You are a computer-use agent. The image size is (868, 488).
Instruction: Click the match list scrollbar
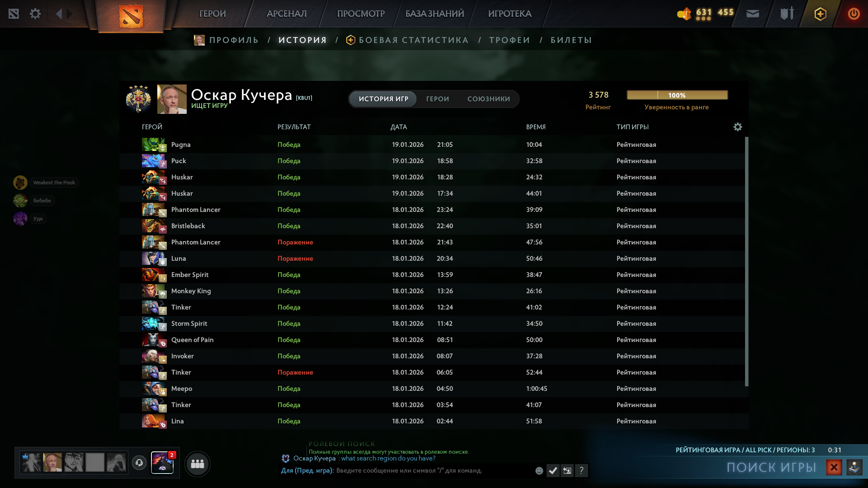click(x=746, y=262)
